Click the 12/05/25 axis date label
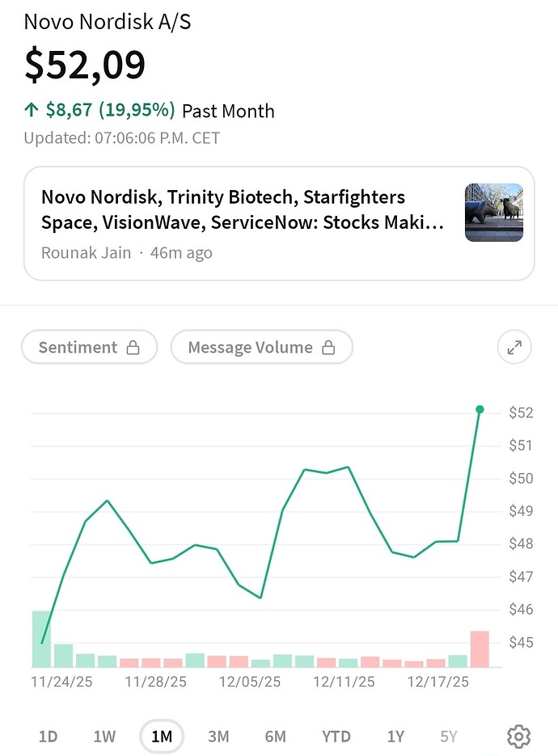 click(248, 682)
